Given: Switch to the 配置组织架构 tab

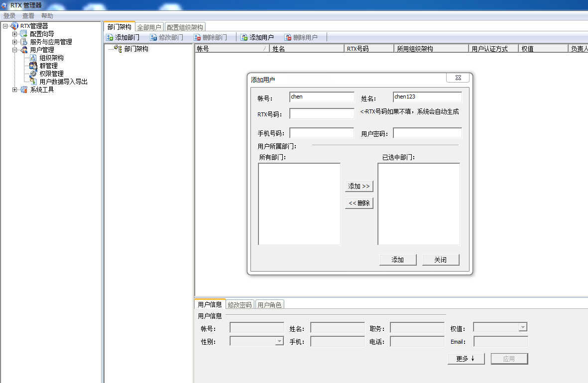Looking at the screenshot, I should pos(185,27).
